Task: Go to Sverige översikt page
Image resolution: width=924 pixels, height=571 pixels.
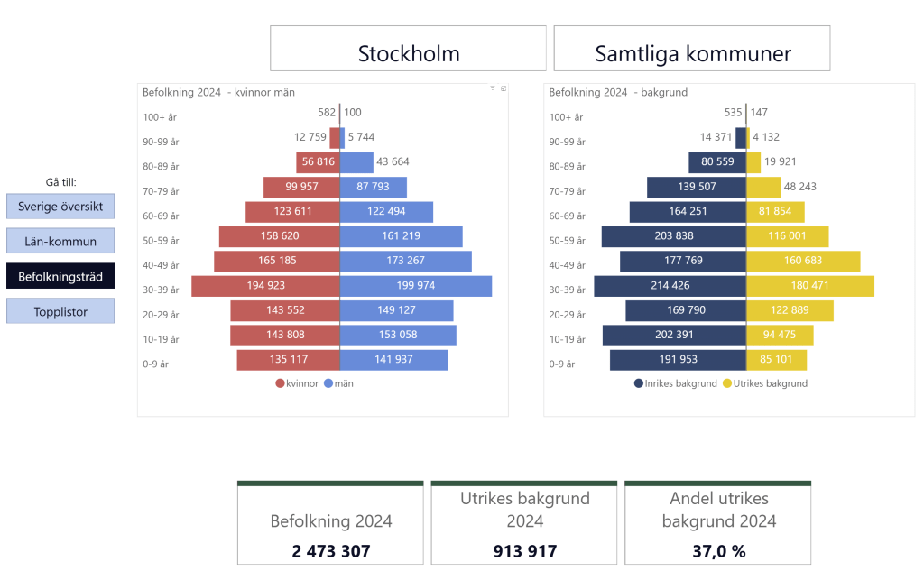Action: 60,207
